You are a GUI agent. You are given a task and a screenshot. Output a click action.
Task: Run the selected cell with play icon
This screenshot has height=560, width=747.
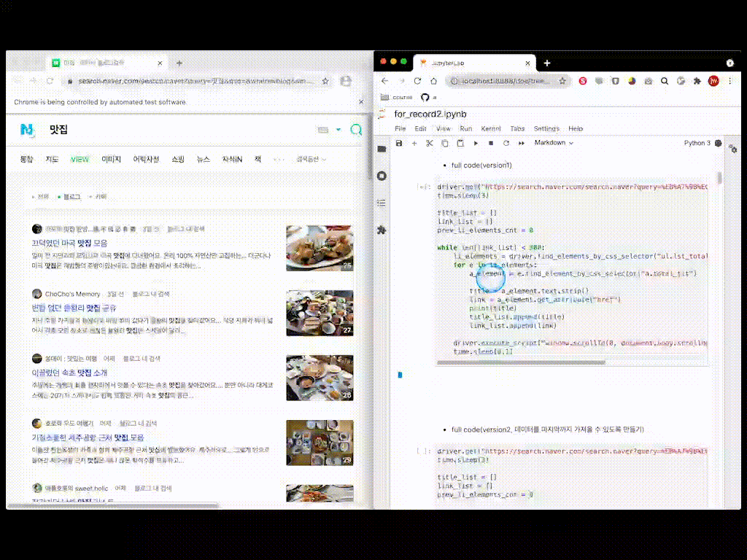[x=476, y=144]
